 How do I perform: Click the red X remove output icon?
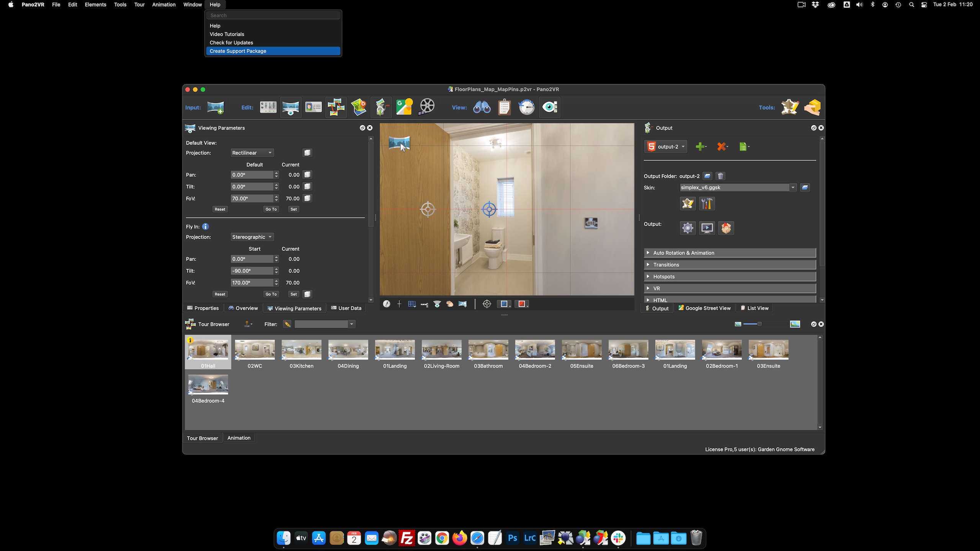pos(722,147)
